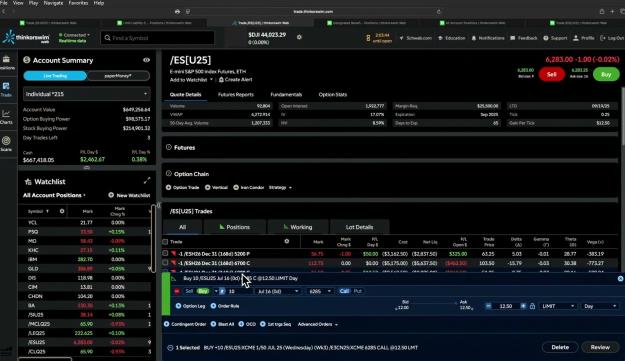Open settings gear next to $DJI quote
625x361 pixels.
tap(299, 37)
